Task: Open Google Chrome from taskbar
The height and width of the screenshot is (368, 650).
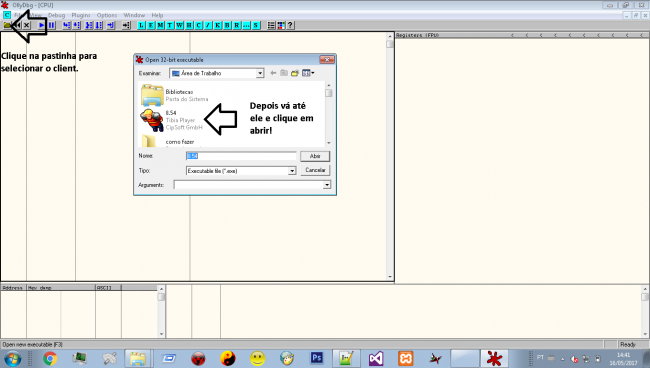Action: tap(50, 358)
